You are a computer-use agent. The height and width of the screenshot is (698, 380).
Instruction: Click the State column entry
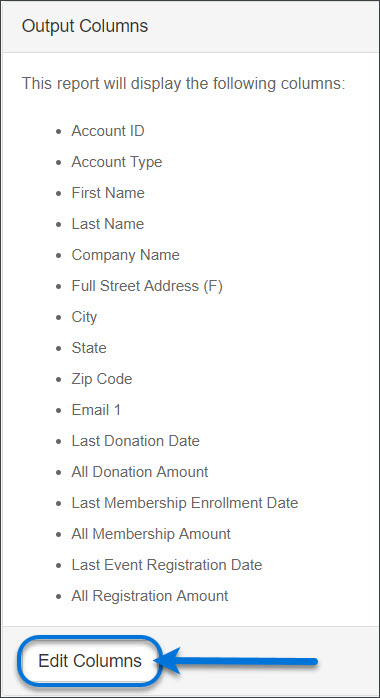click(x=89, y=348)
